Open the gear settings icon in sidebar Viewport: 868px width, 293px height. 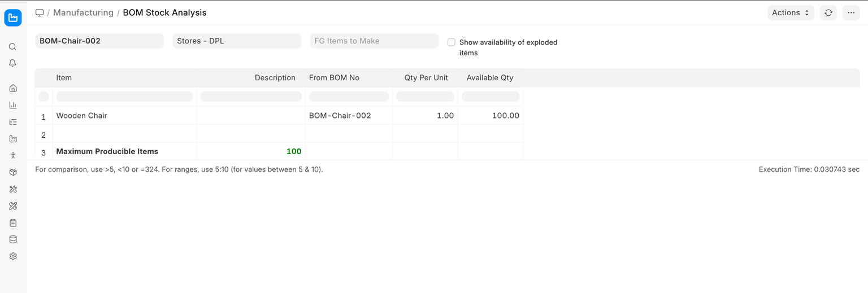click(13, 256)
